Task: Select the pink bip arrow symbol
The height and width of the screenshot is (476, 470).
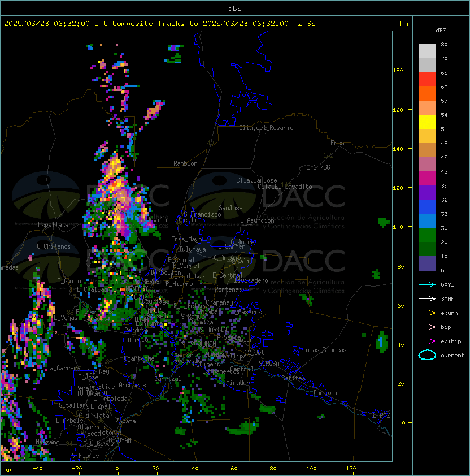Action: click(427, 327)
